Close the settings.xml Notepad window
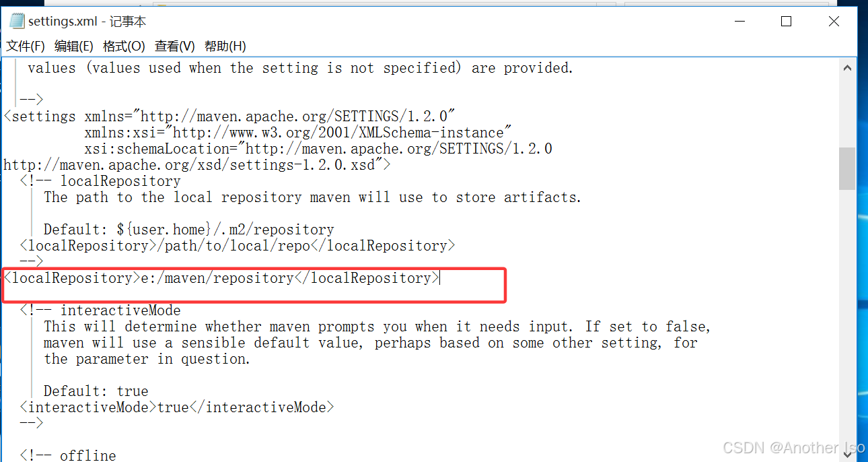Image resolution: width=868 pixels, height=462 pixels. coord(834,22)
